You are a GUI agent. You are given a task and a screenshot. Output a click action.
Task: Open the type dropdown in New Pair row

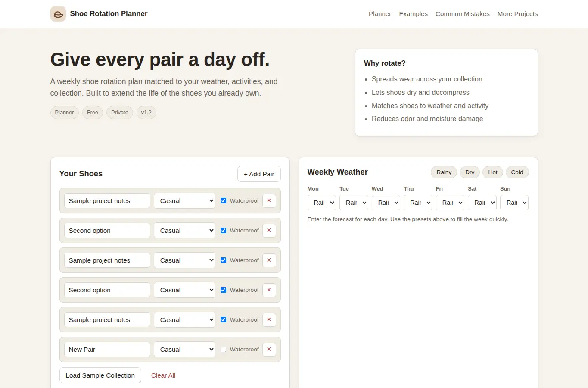point(184,349)
